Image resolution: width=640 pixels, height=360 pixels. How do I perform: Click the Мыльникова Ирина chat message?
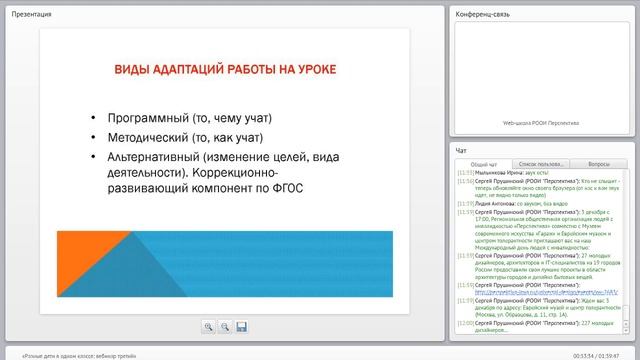pos(503,173)
